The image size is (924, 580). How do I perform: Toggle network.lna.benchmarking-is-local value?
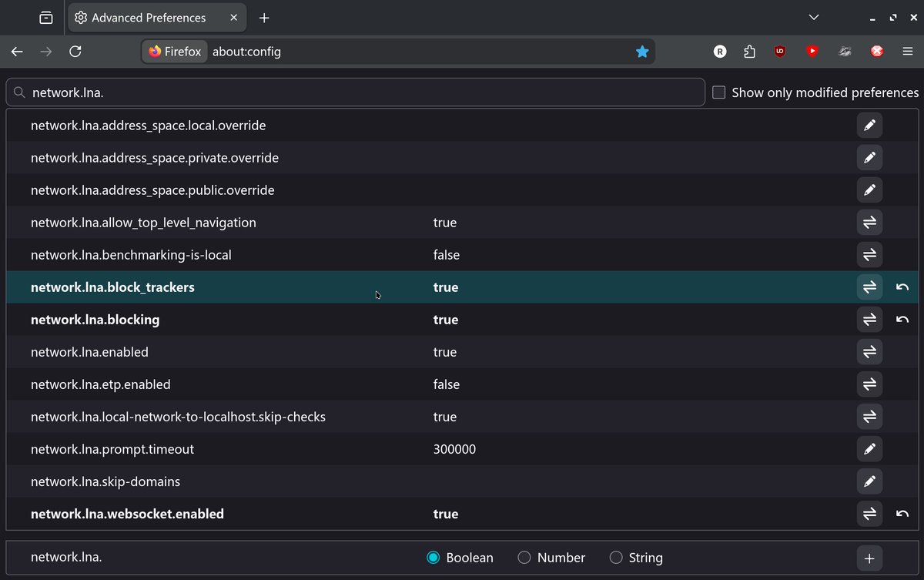(869, 255)
